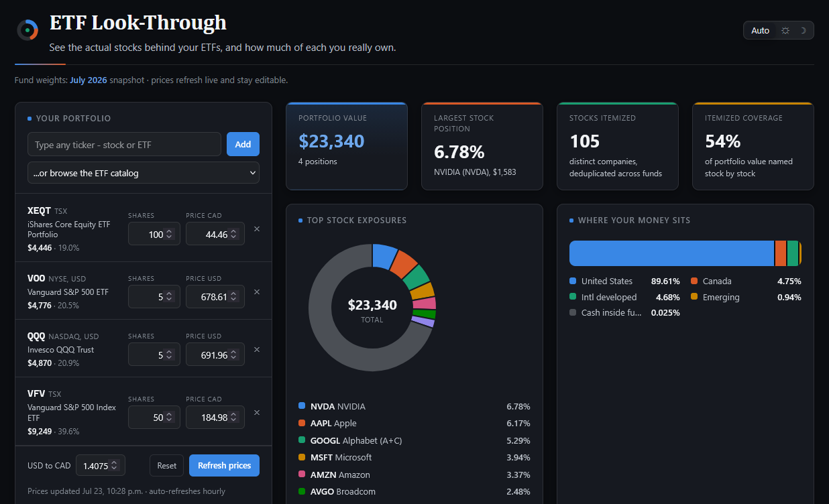Click the green Intl developed bar segment

[793, 253]
